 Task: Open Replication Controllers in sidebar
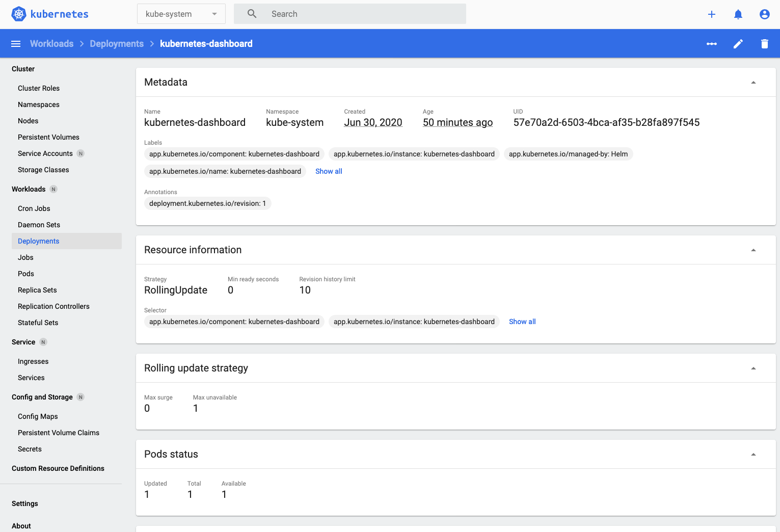pyautogui.click(x=53, y=306)
